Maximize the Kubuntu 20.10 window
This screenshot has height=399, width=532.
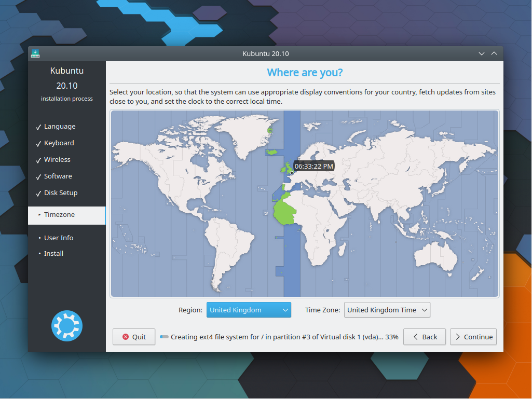494,53
